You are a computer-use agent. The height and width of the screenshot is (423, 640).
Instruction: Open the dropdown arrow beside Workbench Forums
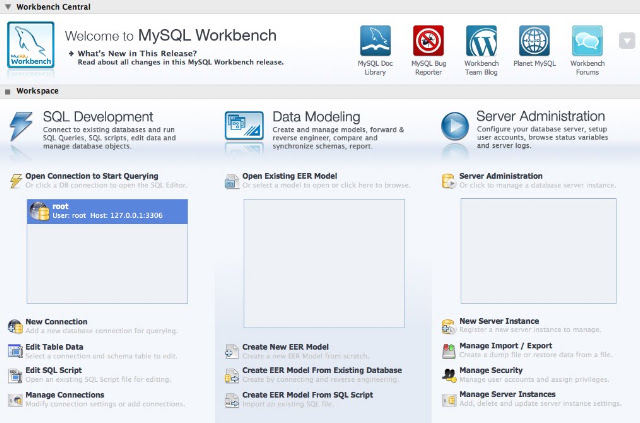(627, 40)
